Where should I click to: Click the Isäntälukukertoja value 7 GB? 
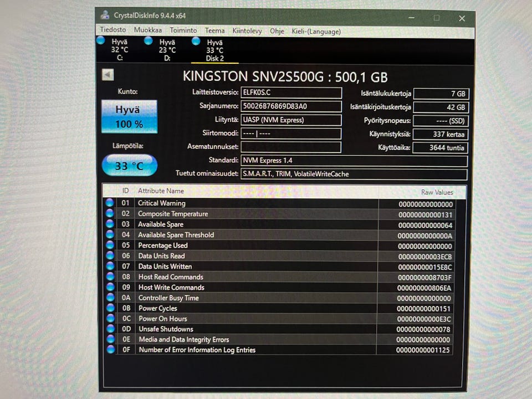pyautogui.click(x=442, y=94)
